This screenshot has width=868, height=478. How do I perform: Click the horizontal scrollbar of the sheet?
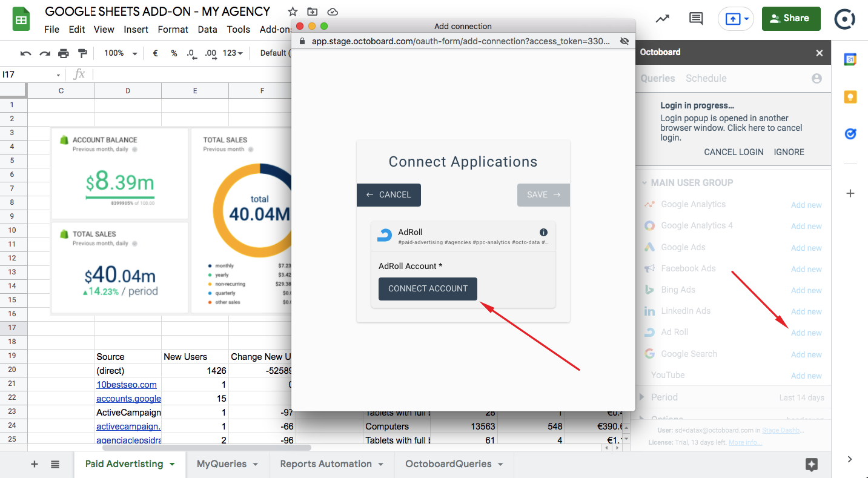[x=206, y=448]
